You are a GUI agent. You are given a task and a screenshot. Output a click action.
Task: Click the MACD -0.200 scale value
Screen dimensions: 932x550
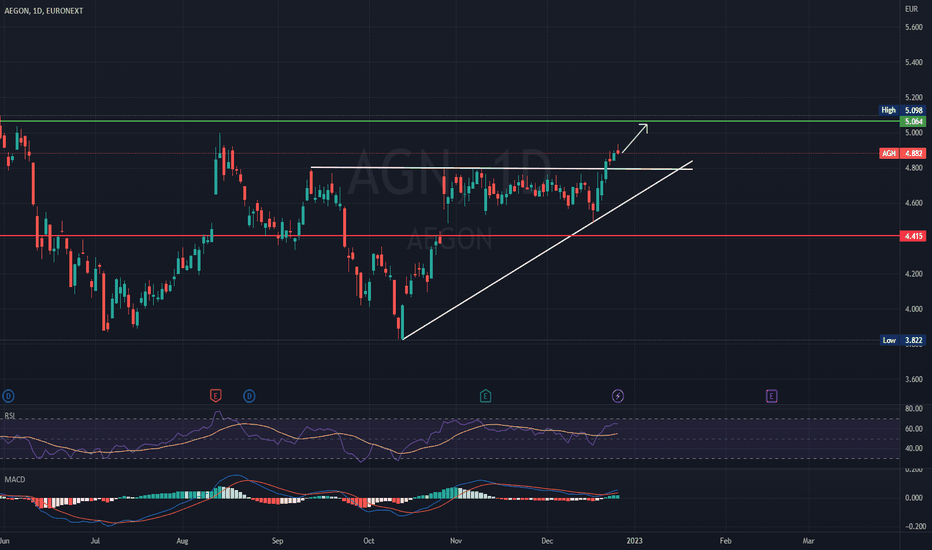click(914, 526)
